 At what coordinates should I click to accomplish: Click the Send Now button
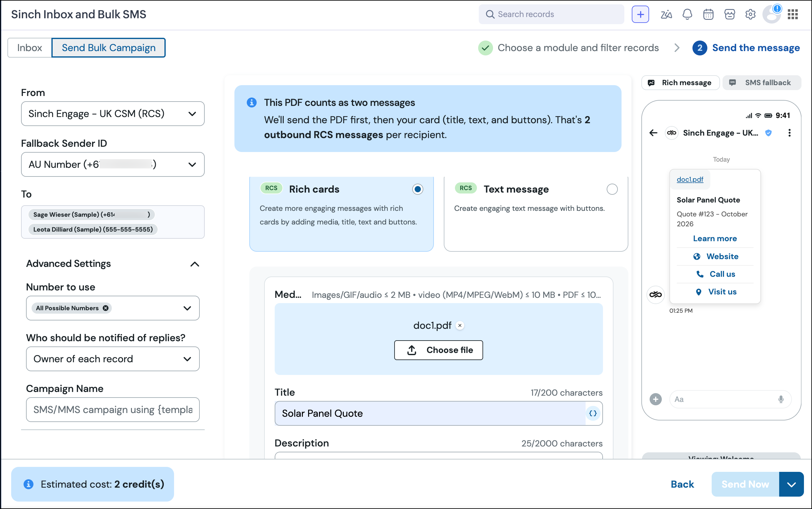pos(745,484)
